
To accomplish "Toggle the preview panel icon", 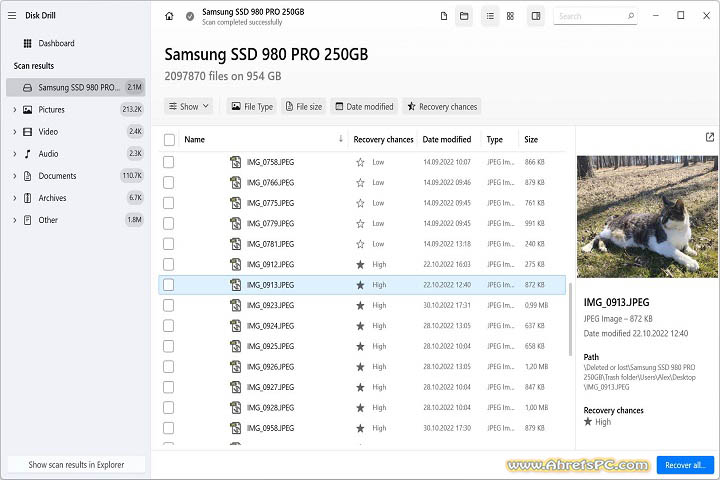I will pyautogui.click(x=536, y=16).
